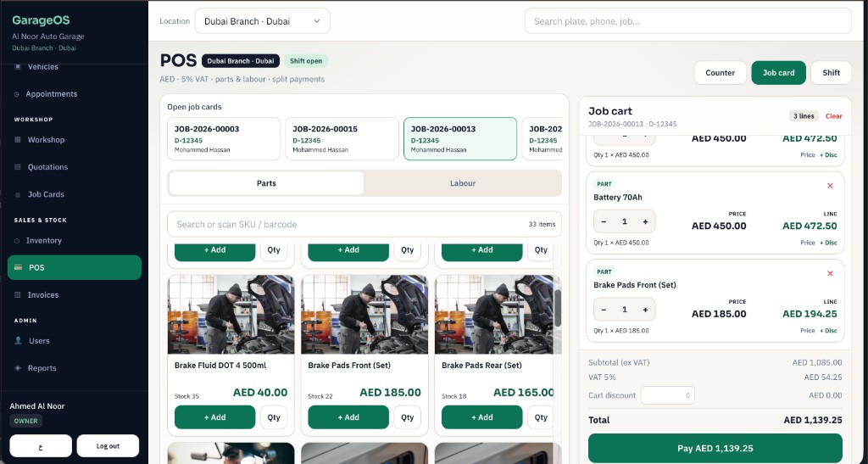Click the Job Cards sidebar icon
The width and height of the screenshot is (868, 464).
point(17,194)
